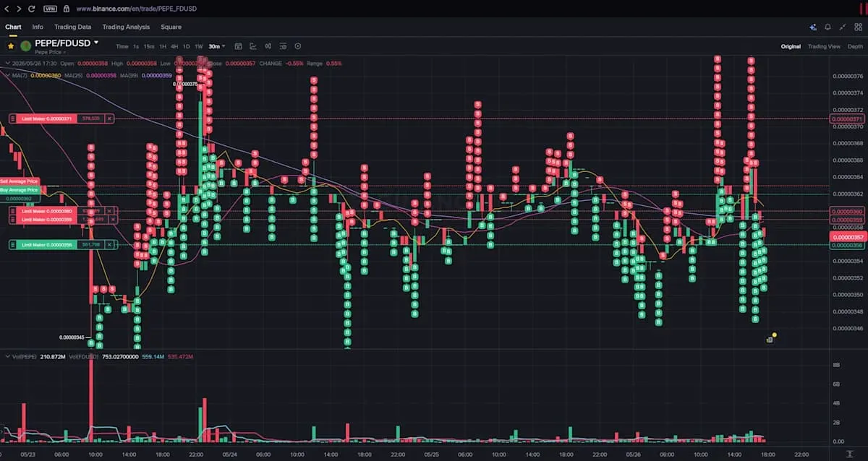Click the padlock site-info icon

66,9
